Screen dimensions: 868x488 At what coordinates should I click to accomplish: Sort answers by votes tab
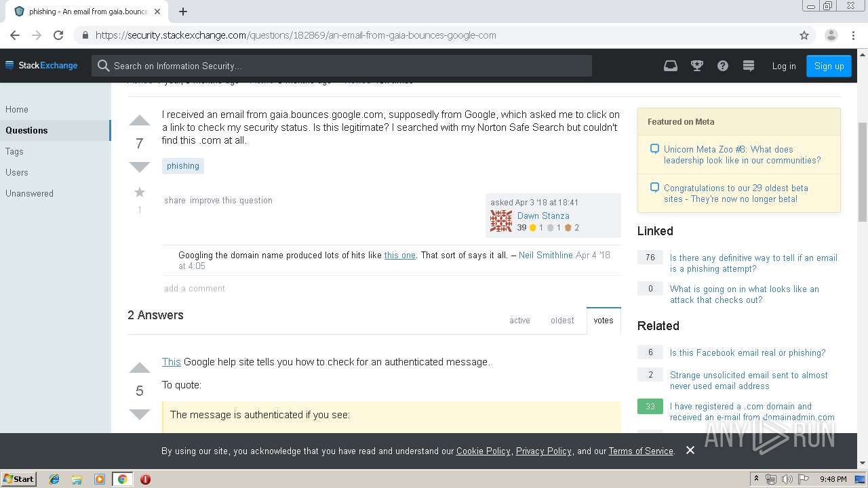604,321
